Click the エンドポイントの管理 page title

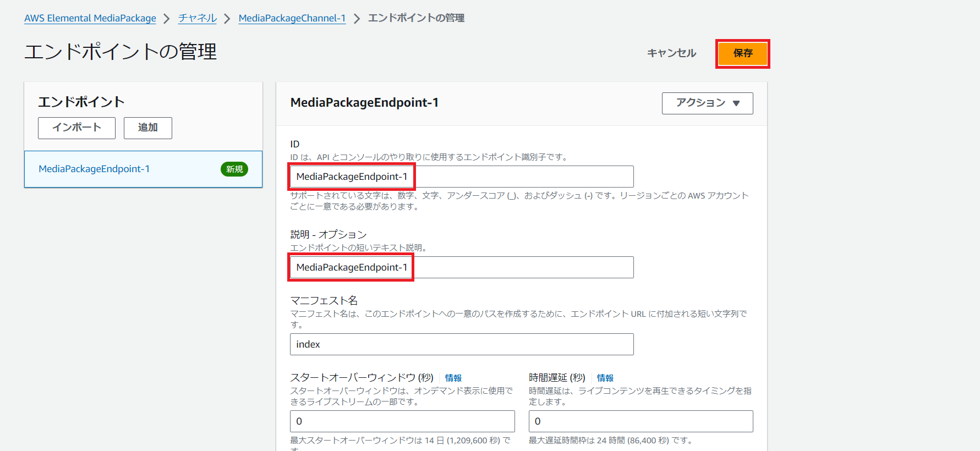pyautogui.click(x=121, y=52)
